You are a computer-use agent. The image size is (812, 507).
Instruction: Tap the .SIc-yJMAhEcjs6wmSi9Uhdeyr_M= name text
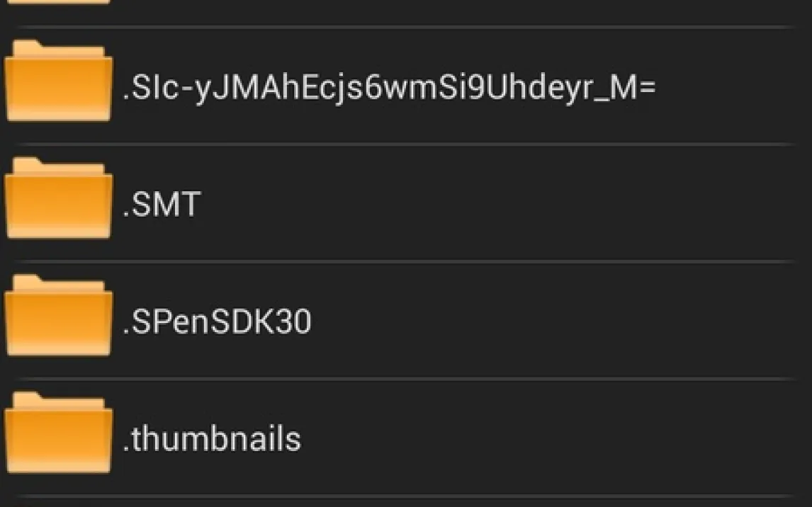(389, 89)
